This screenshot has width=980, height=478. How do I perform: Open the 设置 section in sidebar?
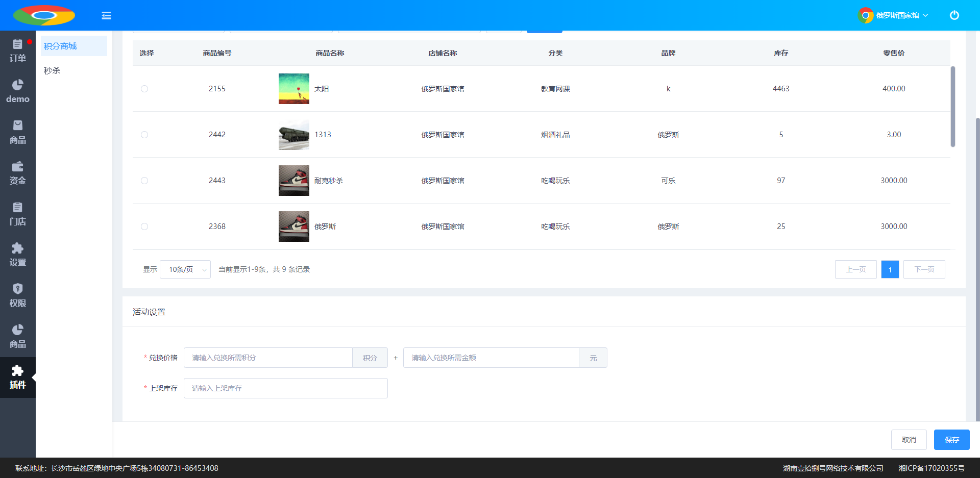point(18,255)
